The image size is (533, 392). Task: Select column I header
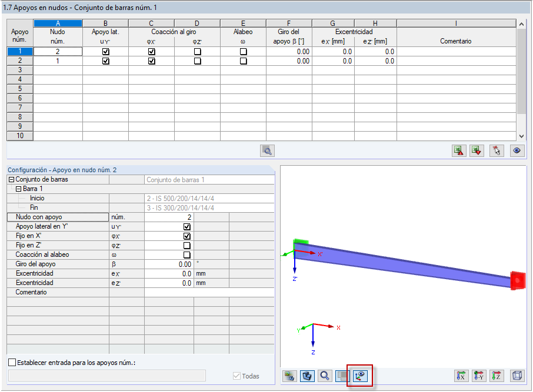(x=456, y=23)
